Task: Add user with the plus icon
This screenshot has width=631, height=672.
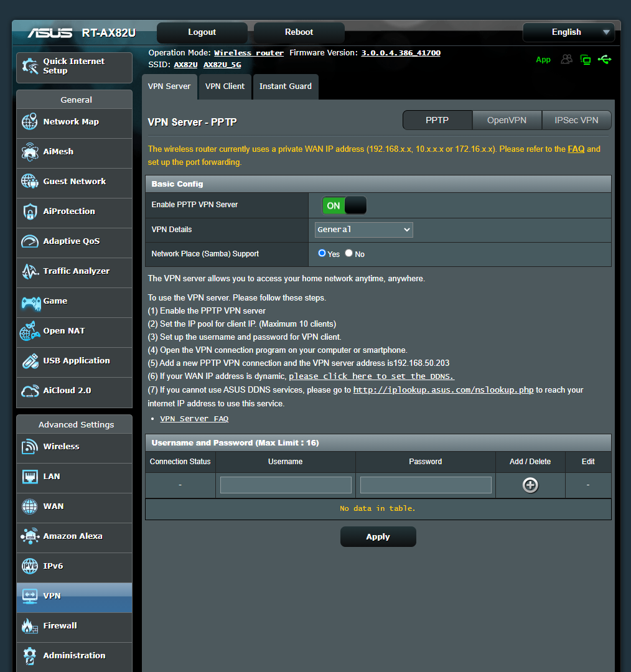Action: click(530, 485)
